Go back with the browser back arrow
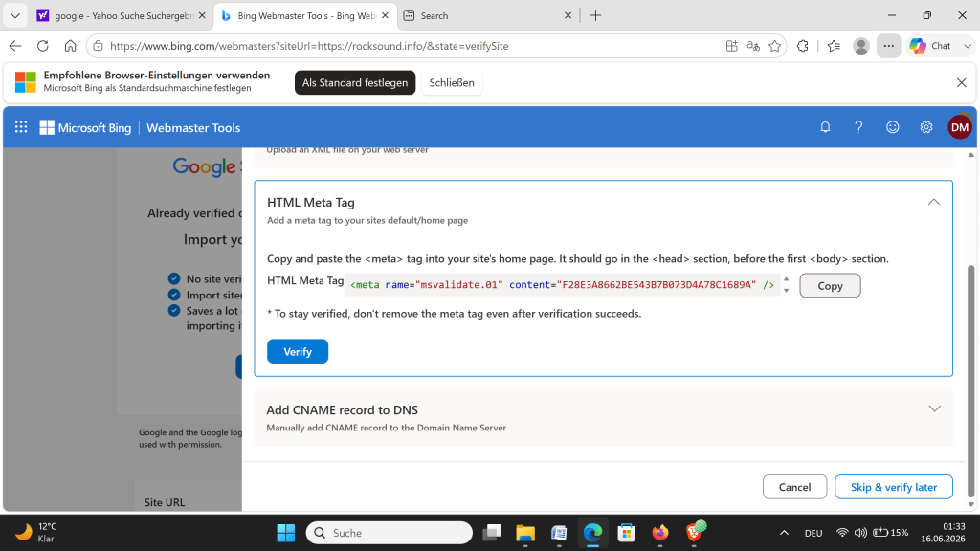980x551 pixels. (x=15, y=46)
